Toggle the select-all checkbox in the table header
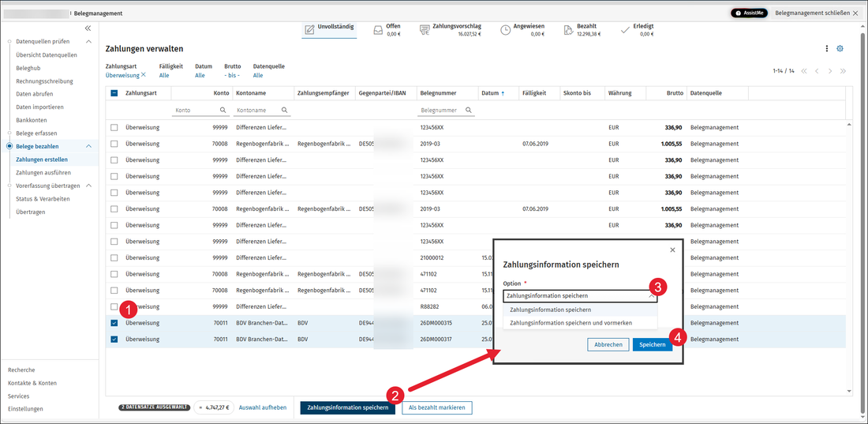Screen dimensions: 868x424 tap(114, 94)
